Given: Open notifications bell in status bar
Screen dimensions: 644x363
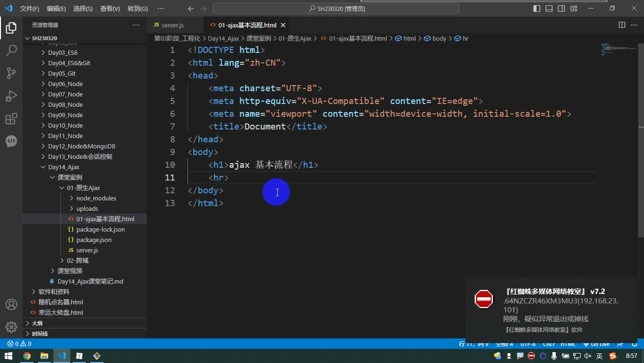Looking at the screenshot, I should click(634, 344).
